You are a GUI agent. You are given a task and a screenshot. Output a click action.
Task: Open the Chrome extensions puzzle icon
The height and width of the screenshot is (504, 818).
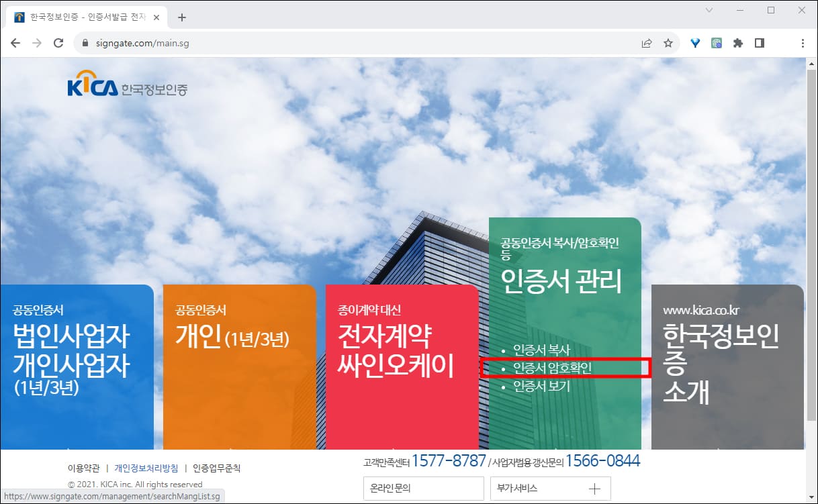pos(738,42)
